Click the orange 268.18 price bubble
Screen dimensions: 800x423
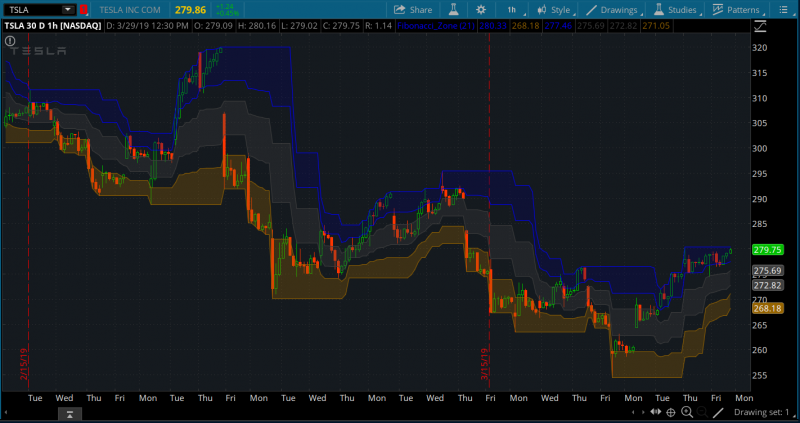tap(767, 308)
